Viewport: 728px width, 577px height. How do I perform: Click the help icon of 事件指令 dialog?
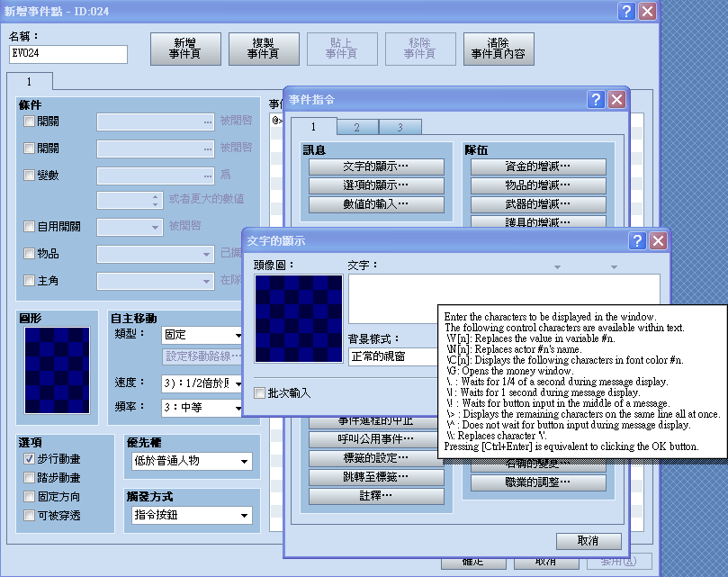(x=596, y=99)
